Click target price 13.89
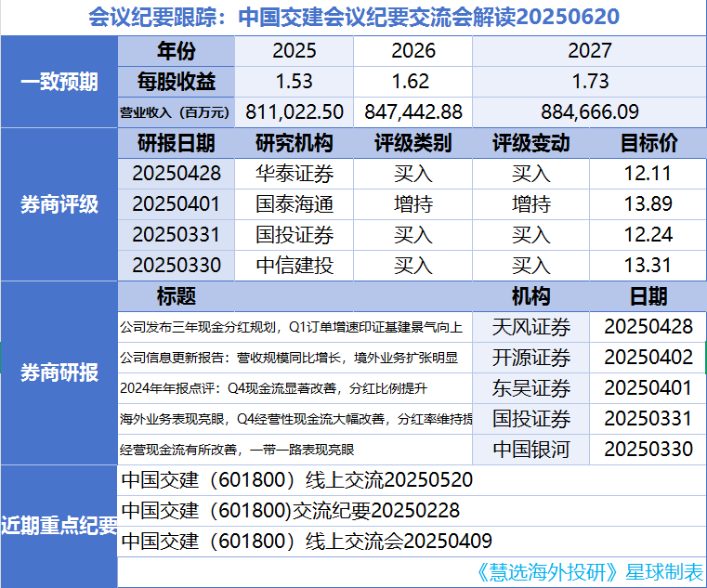 click(648, 204)
